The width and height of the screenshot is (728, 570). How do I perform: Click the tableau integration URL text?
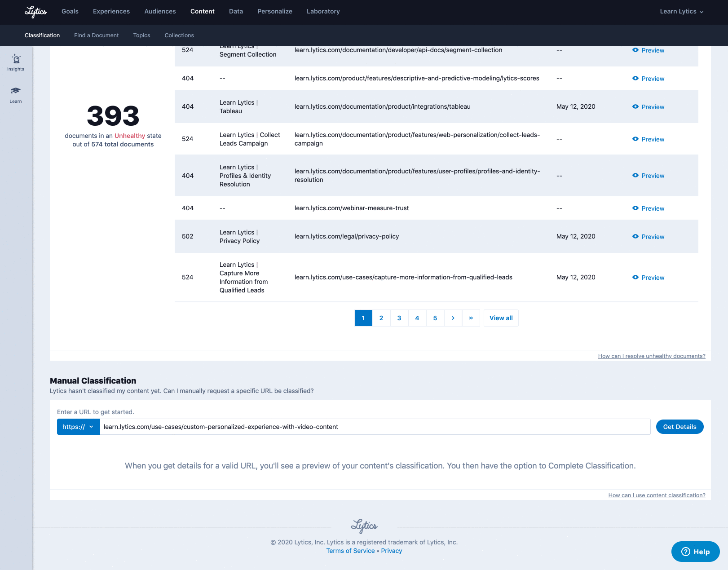[383, 106]
